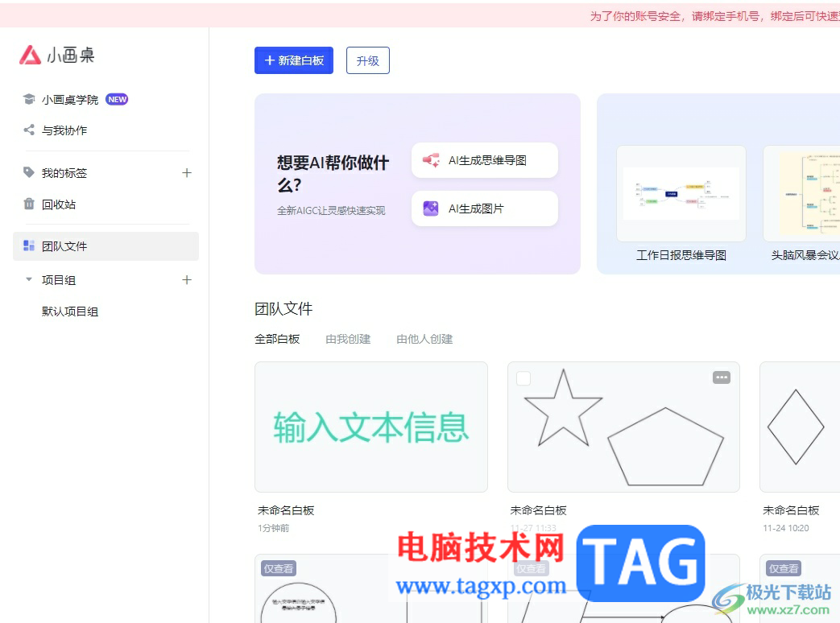Switch to 由他人创建 tab

[424, 340]
